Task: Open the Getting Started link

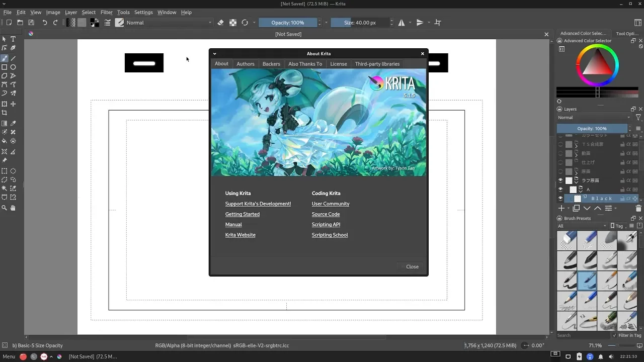Action: tap(243, 214)
